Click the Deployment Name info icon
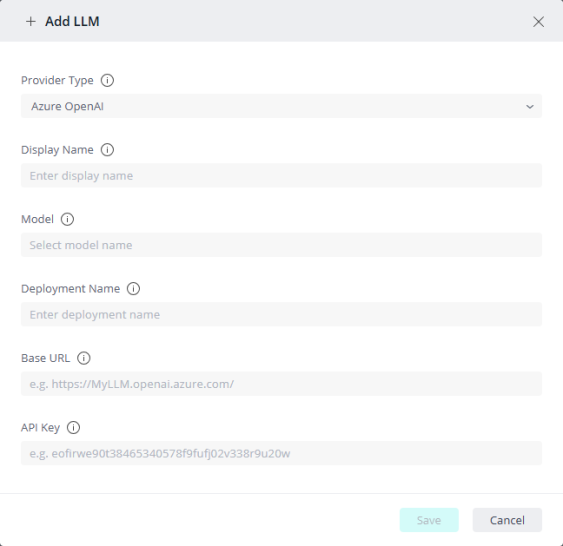 (133, 289)
